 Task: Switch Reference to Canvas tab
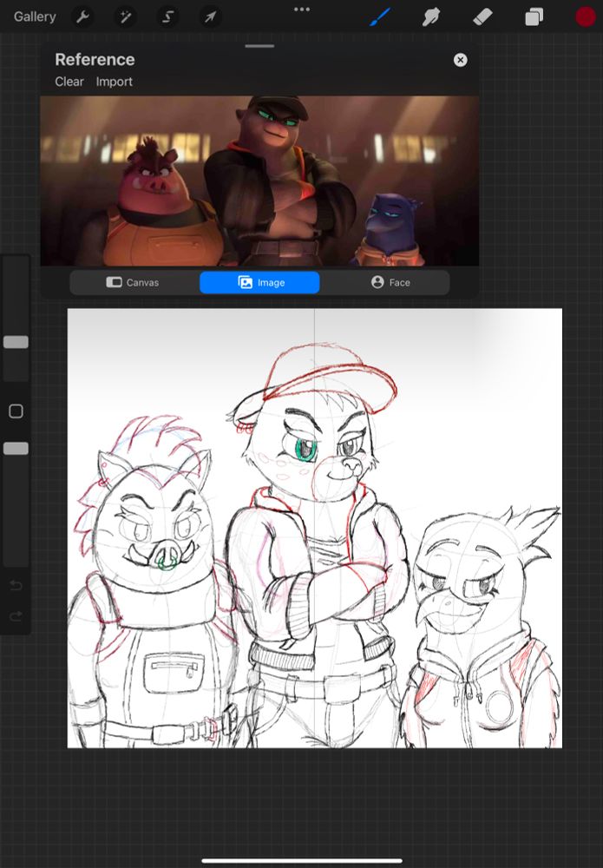[x=133, y=282]
